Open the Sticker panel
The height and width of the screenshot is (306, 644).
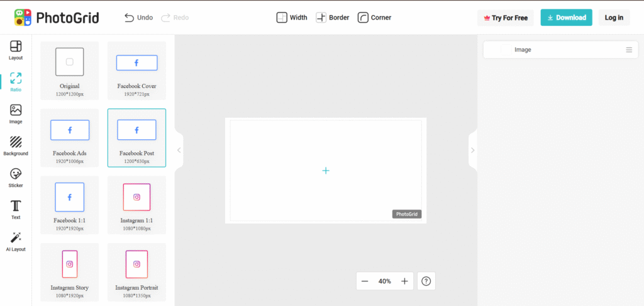(x=16, y=178)
